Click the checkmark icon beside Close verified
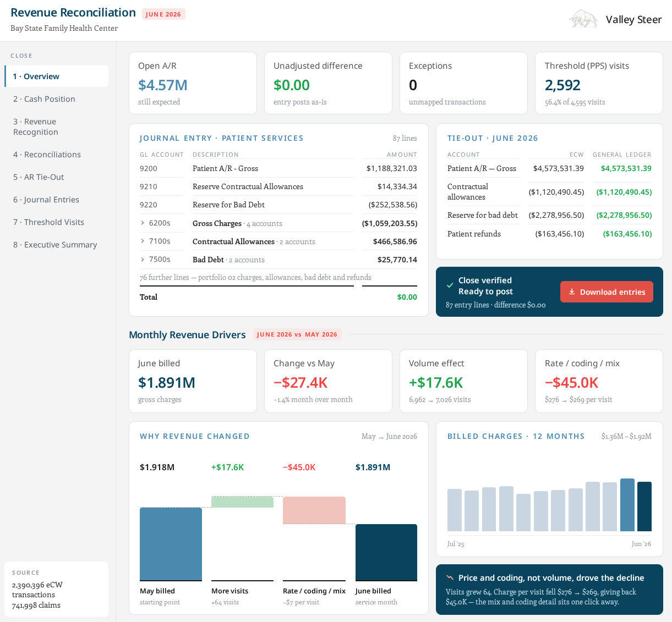 [x=450, y=286]
